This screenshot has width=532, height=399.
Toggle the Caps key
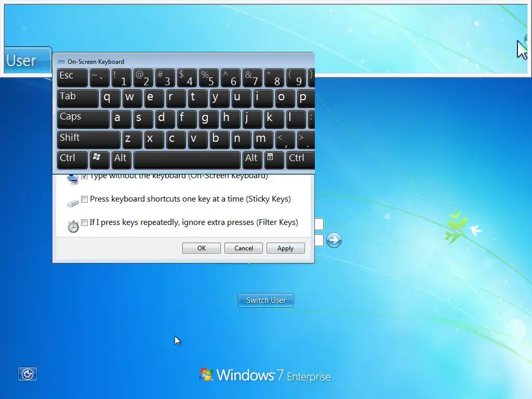coord(83,119)
